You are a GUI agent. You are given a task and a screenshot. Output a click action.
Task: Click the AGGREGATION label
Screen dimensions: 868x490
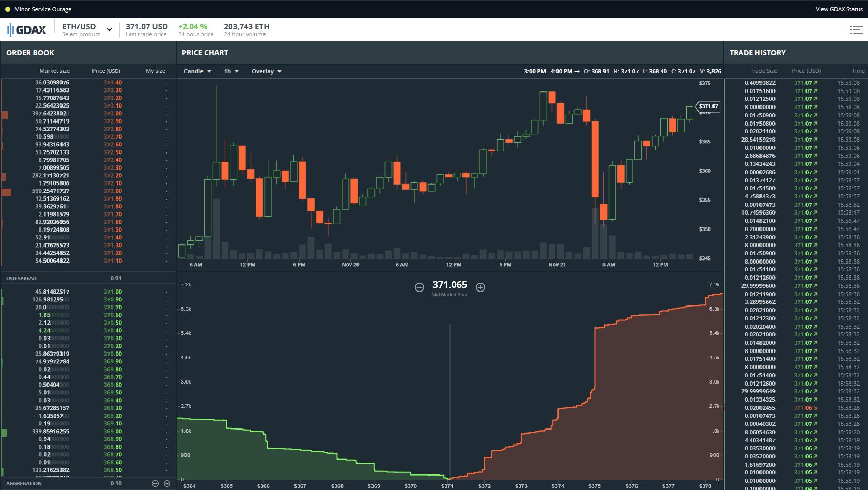[24, 483]
